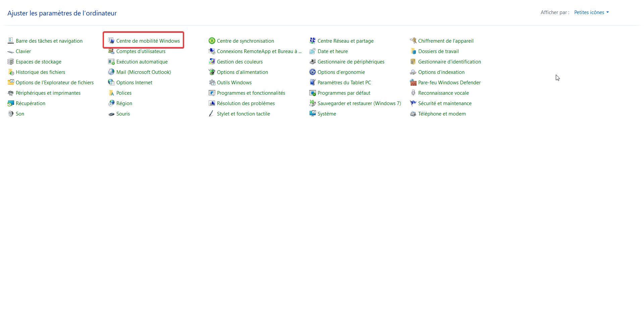644x311 pixels.
Task: Click the Son speaker icon
Action: (x=11, y=114)
